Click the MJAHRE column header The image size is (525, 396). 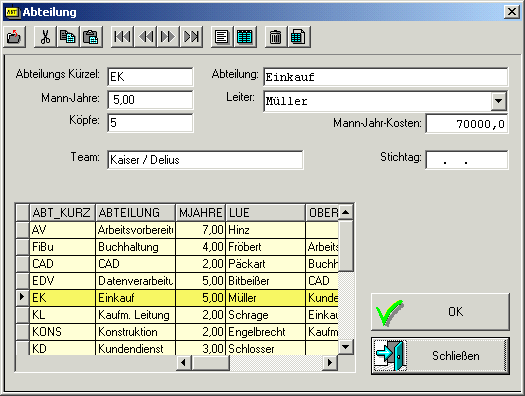[x=201, y=213]
